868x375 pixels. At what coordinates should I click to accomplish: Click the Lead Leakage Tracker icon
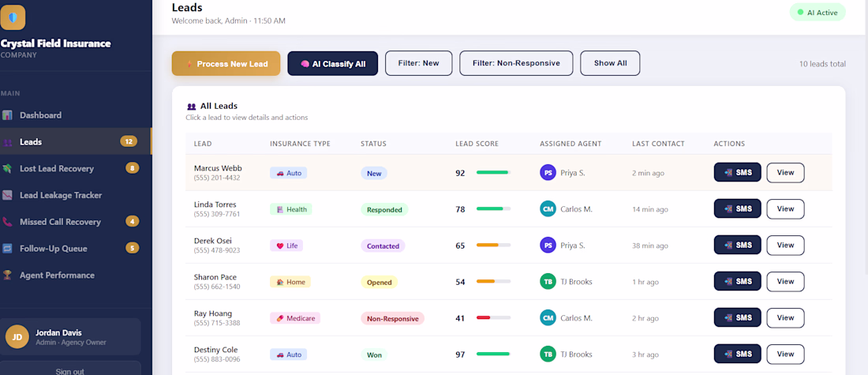[7, 195]
